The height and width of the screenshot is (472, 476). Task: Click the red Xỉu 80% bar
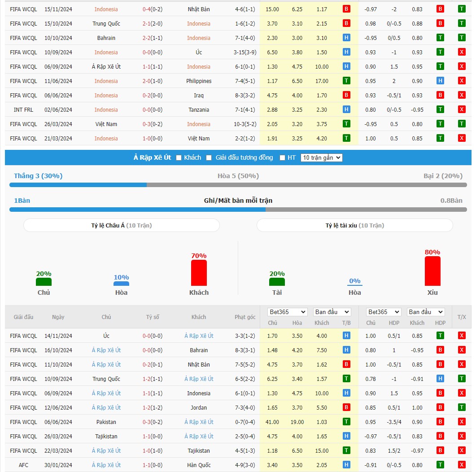click(432, 271)
